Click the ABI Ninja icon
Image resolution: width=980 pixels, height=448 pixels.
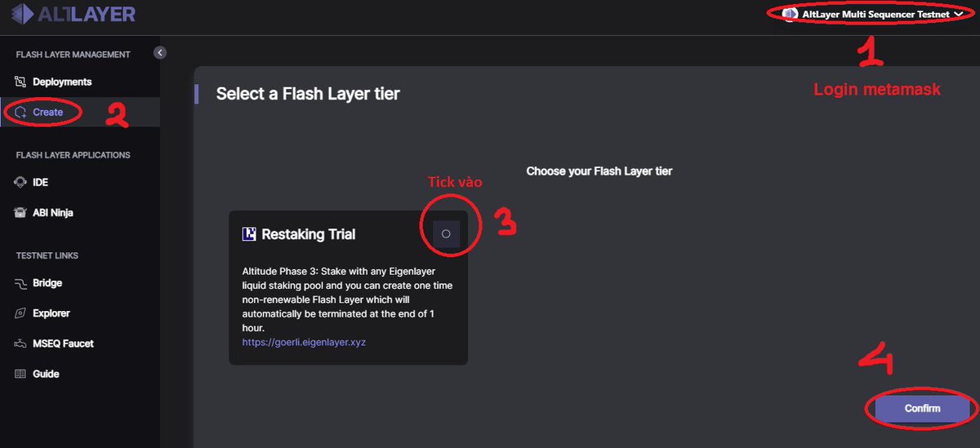click(21, 213)
